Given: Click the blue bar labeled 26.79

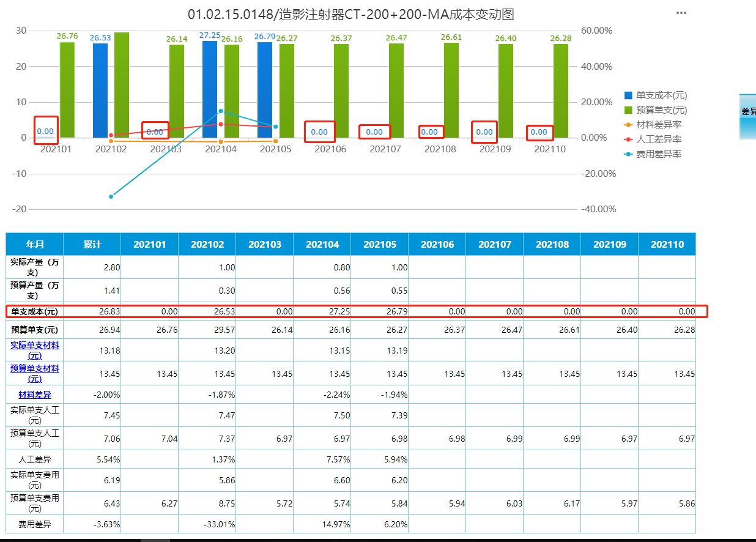Looking at the screenshot, I should [265, 90].
